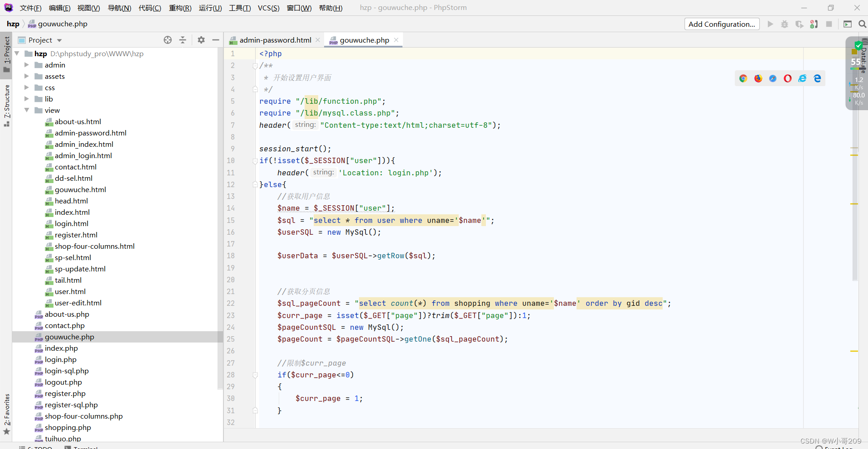868x449 pixels.
Task: Click the Listen for debug connections icon
Action: (x=814, y=24)
